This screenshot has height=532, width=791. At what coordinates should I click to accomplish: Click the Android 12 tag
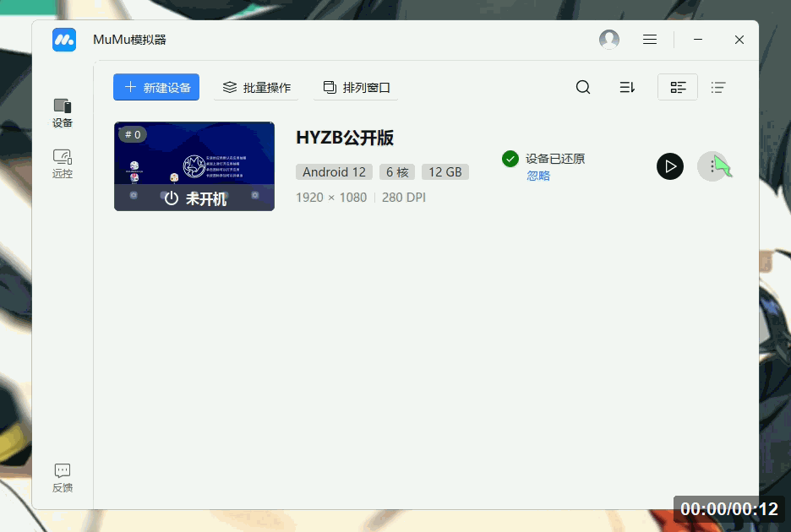[334, 172]
